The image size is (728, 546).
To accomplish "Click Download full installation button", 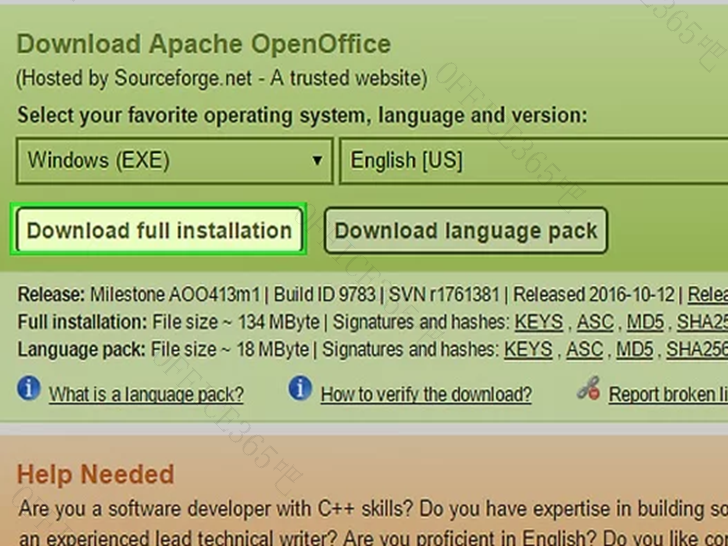I will pyautogui.click(x=159, y=230).
